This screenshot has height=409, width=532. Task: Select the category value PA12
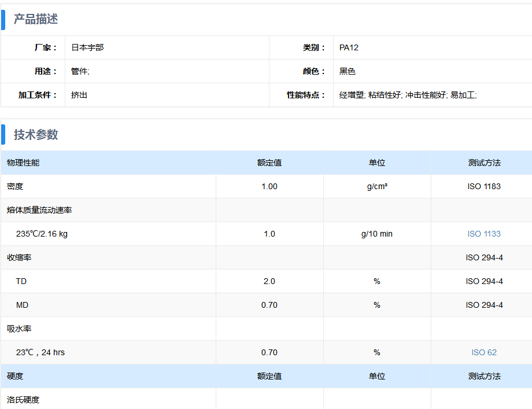pyautogui.click(x=349, y=47)
